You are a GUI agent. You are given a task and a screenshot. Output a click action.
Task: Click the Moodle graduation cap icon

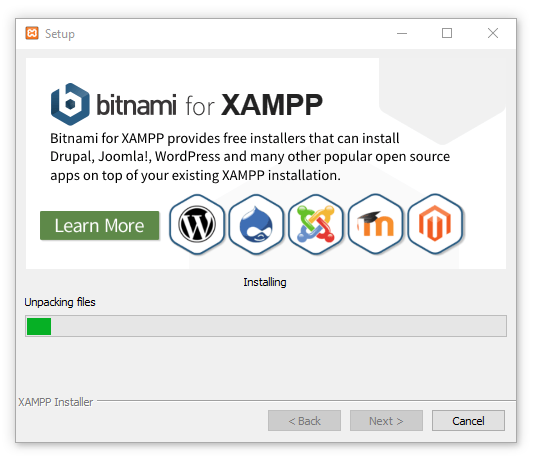point(375,225)
